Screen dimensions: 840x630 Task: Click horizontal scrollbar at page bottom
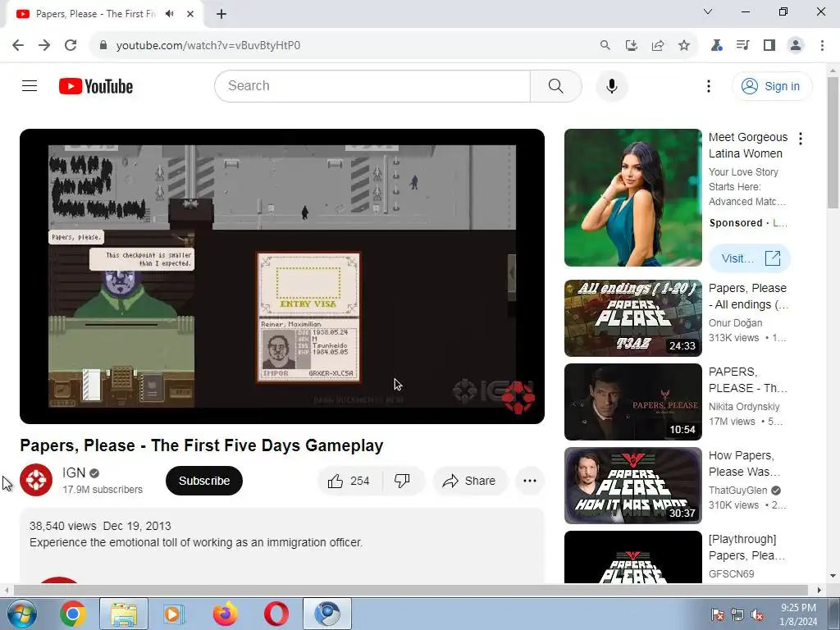[410, 590]
